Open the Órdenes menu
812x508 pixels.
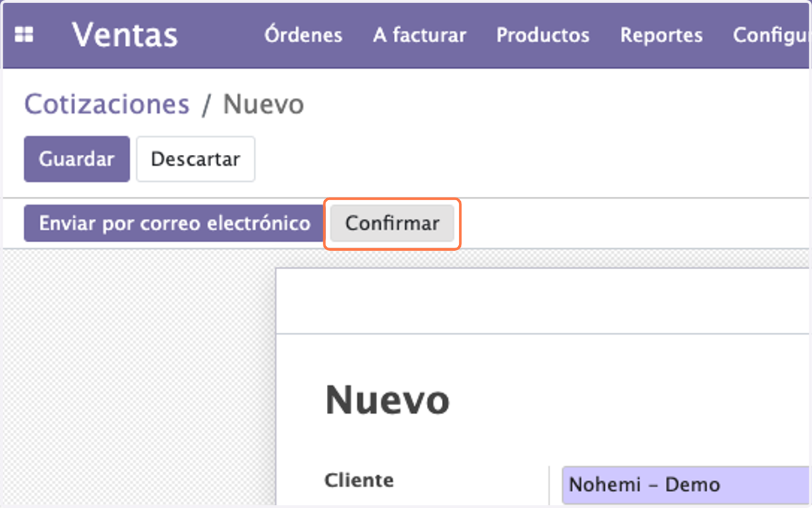point(303,35)
